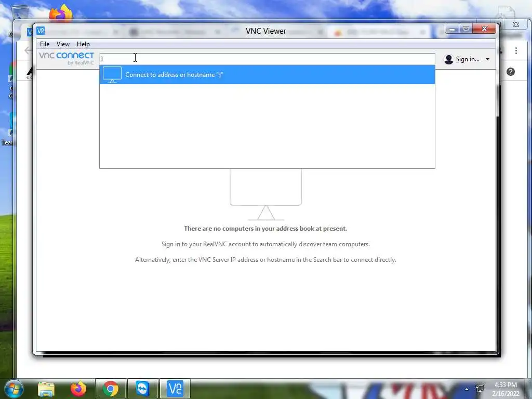Open the File menu
Image resolution: width=532 pixels, height=399 pixels.
(x=45, y=44)
